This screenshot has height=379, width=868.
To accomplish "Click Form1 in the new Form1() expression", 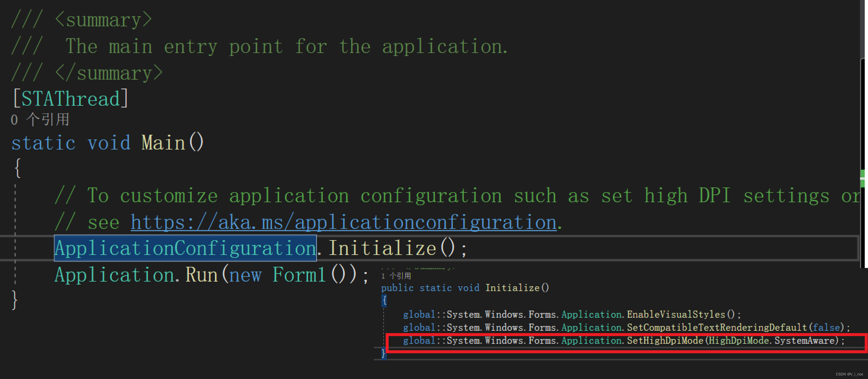I will pos(299,275).
